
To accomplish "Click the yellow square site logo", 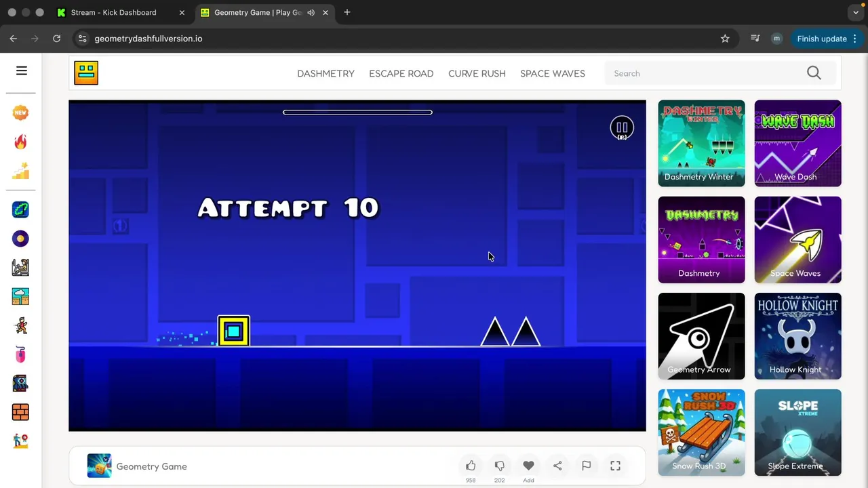I will coord(86,73).
